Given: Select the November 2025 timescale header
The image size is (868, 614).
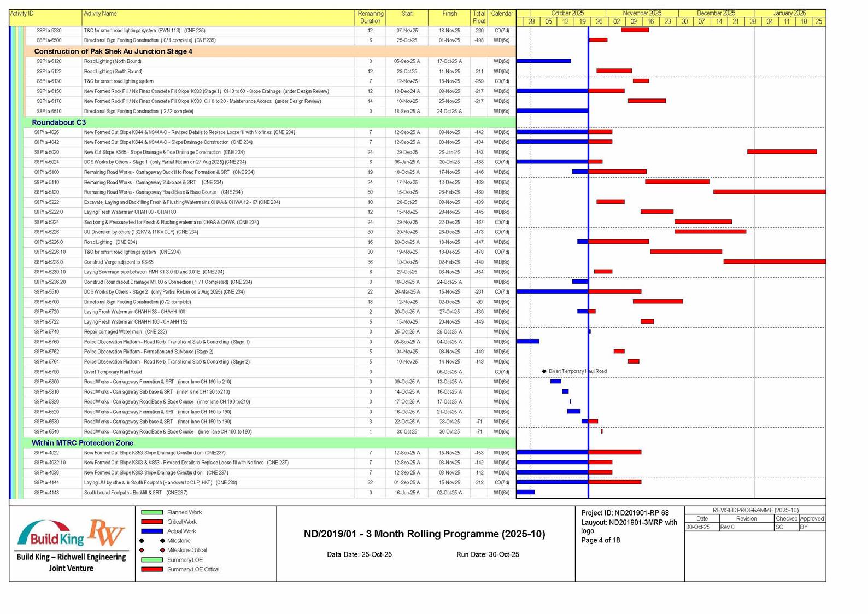Looking at the screenshot, I should (x=642, y=13).
